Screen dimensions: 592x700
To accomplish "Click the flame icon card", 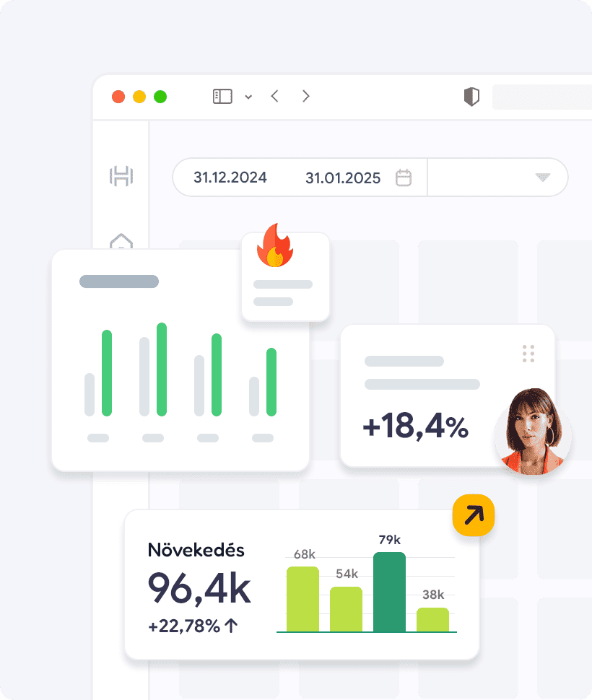I will 285,276.
